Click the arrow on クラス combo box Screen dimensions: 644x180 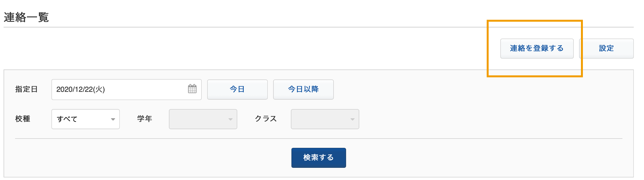(353, 120)
